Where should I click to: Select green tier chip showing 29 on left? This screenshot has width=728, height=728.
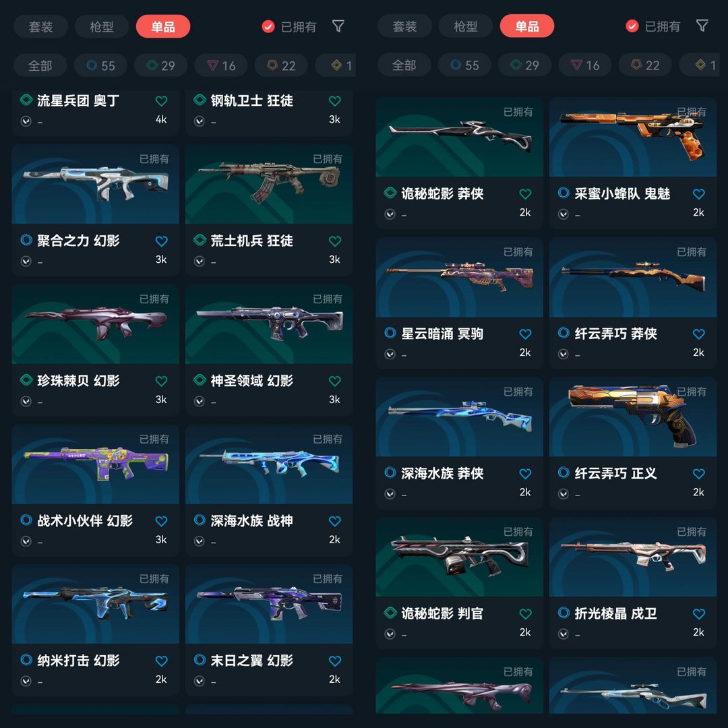point(160,65)
